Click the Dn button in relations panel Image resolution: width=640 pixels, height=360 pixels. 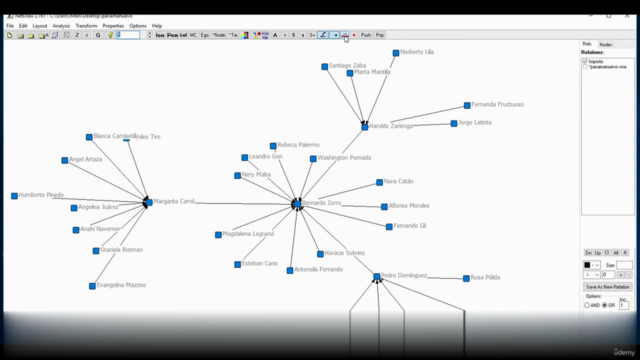click(x=589, y=253)
